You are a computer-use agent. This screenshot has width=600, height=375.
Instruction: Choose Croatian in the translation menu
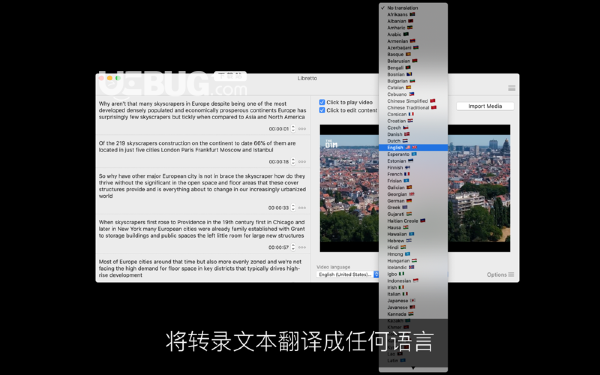pos(413,121)
